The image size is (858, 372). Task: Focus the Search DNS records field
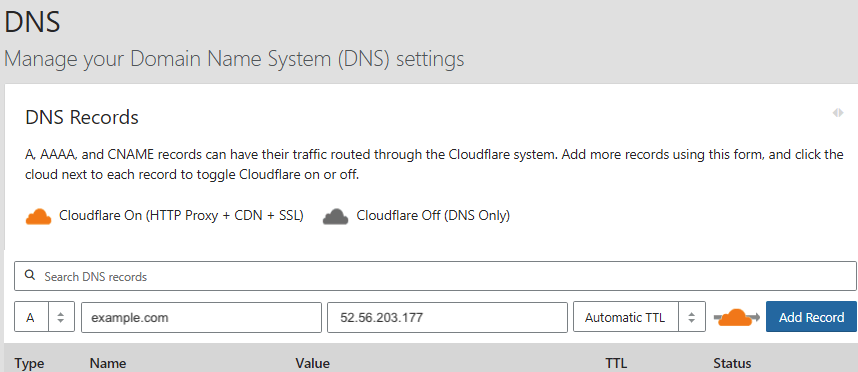(435, 276)
